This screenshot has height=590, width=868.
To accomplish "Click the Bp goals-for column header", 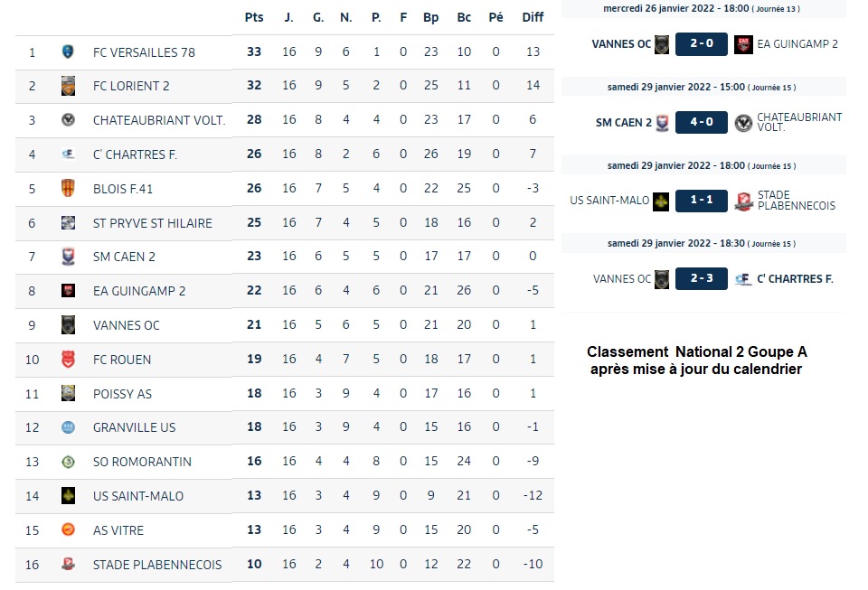I will coord(430,17).
